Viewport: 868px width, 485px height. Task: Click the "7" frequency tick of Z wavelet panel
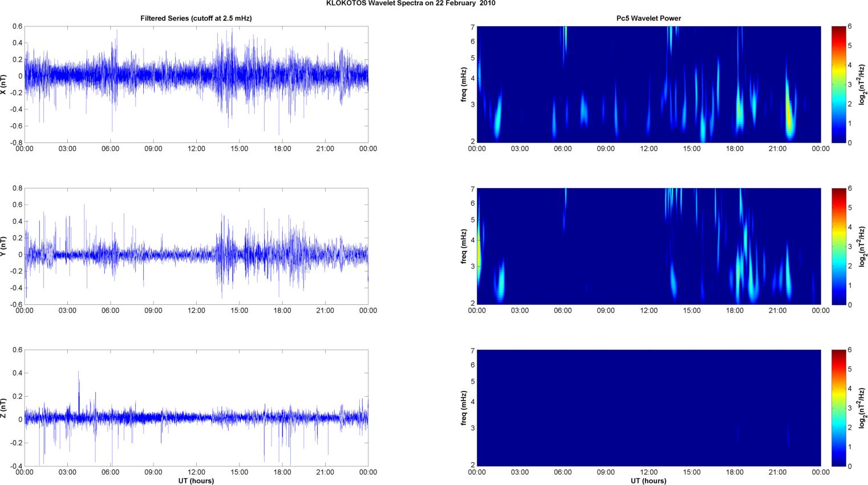pos(473,351)
